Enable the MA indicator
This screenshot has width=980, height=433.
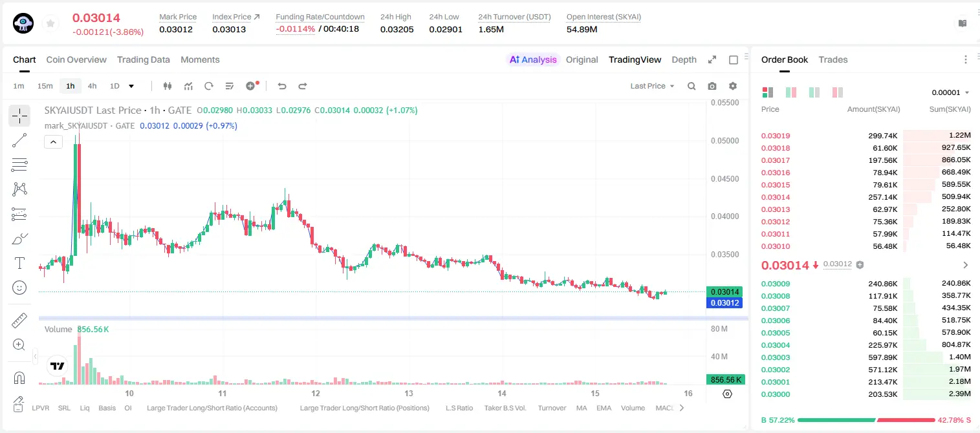point(582,408)
